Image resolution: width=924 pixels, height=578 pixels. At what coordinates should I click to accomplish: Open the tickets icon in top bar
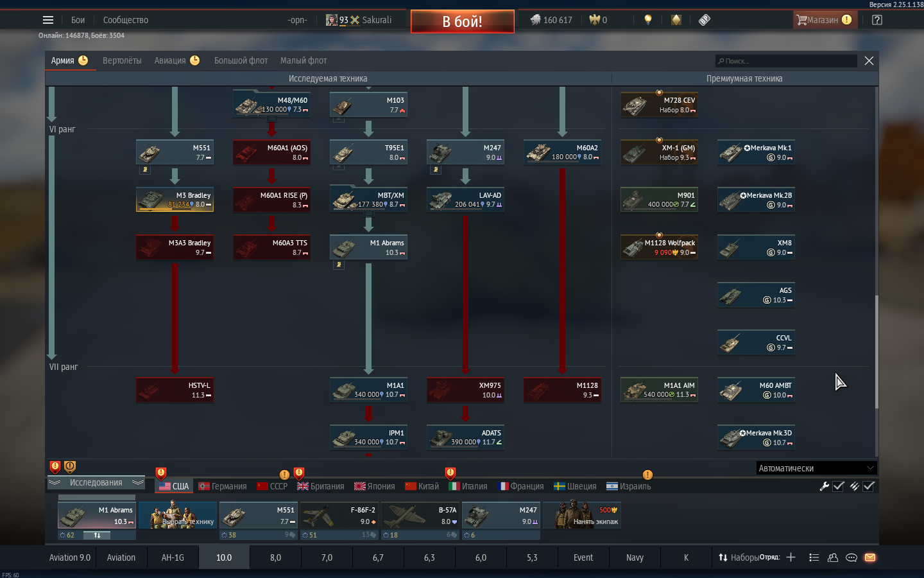tap(705, 20)
